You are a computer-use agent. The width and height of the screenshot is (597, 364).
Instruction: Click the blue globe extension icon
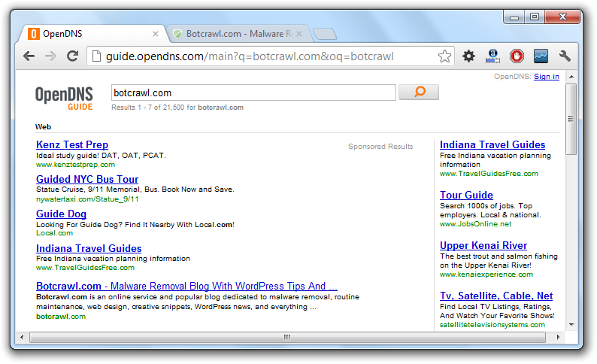(492, 56)
